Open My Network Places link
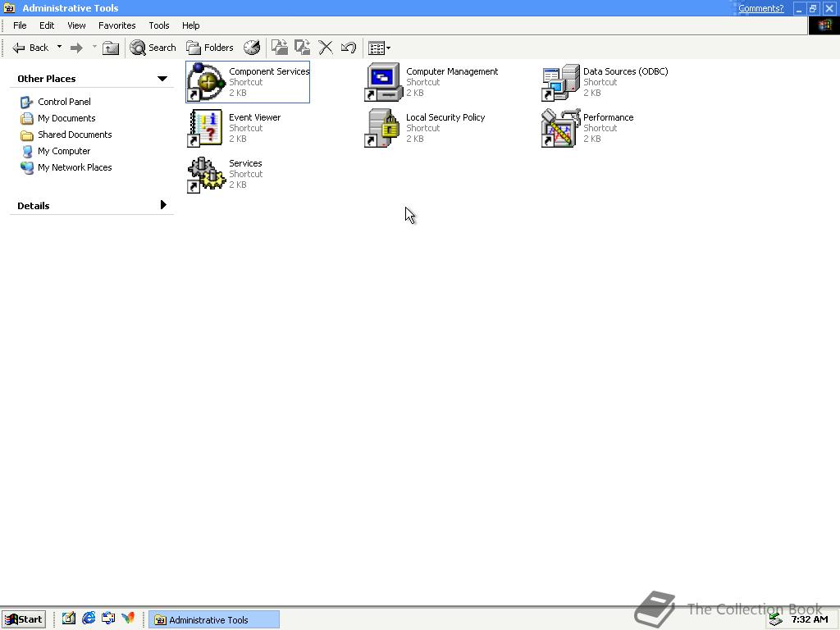840x630 pixels. point(75,167)
